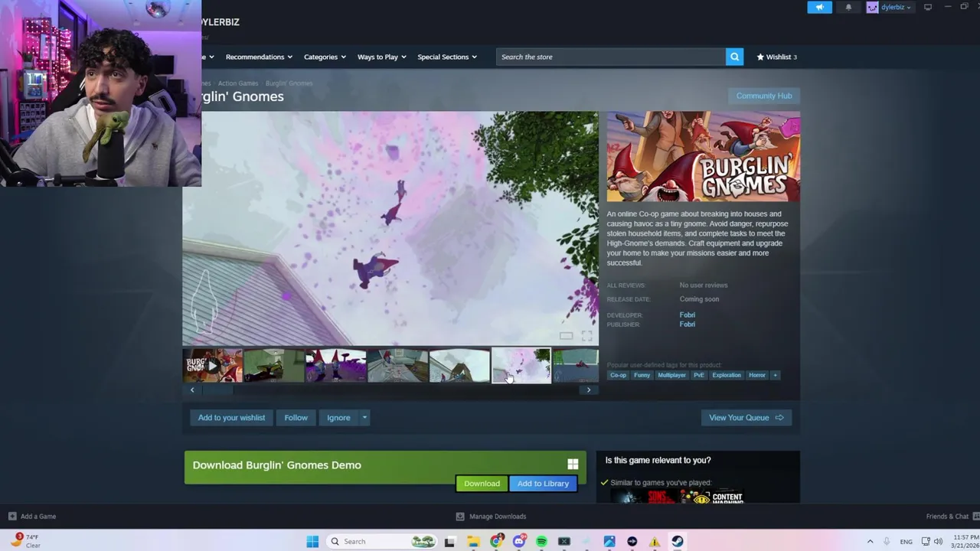Open Steam announcements megaphone icon
Image resolution: width=980 pixels, height=551 pixels.
tap(819, 7)
